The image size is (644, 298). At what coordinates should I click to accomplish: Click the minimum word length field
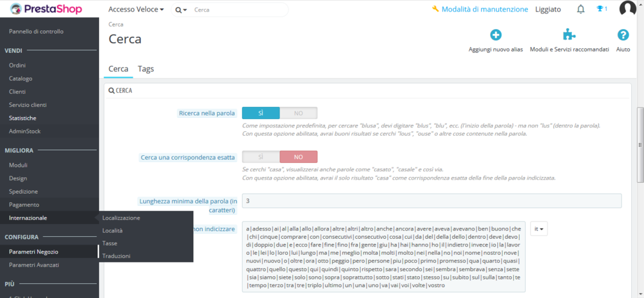(431, 201)
